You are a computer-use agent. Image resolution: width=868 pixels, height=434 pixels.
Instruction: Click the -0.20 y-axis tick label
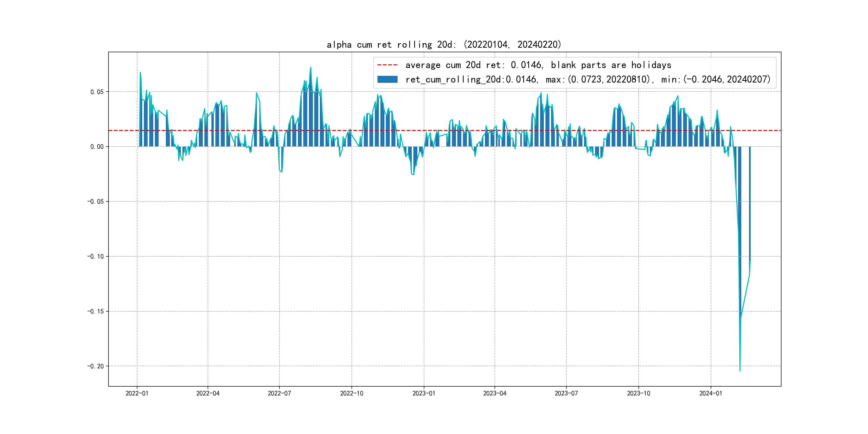[x=95, y=366]
